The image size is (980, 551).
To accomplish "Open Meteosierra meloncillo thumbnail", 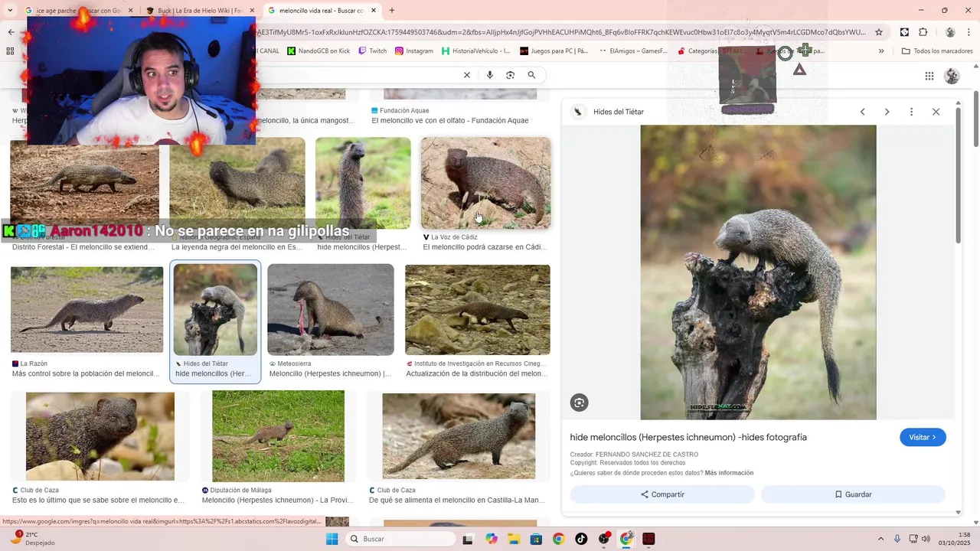I will tap(331, 310).
